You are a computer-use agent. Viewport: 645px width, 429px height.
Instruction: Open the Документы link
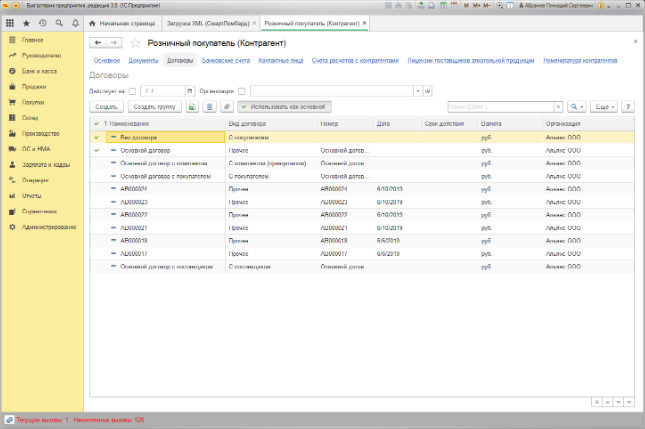[x=143, y=60]
